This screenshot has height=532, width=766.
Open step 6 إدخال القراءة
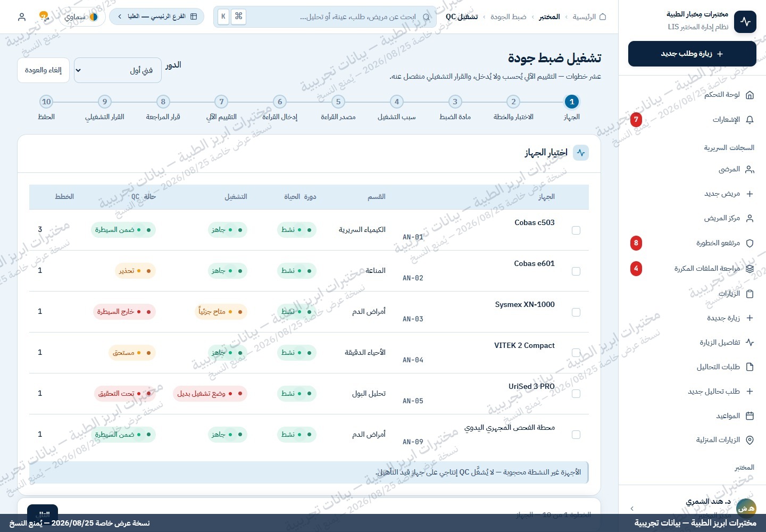pyautogui.click(x=280, y=107)
